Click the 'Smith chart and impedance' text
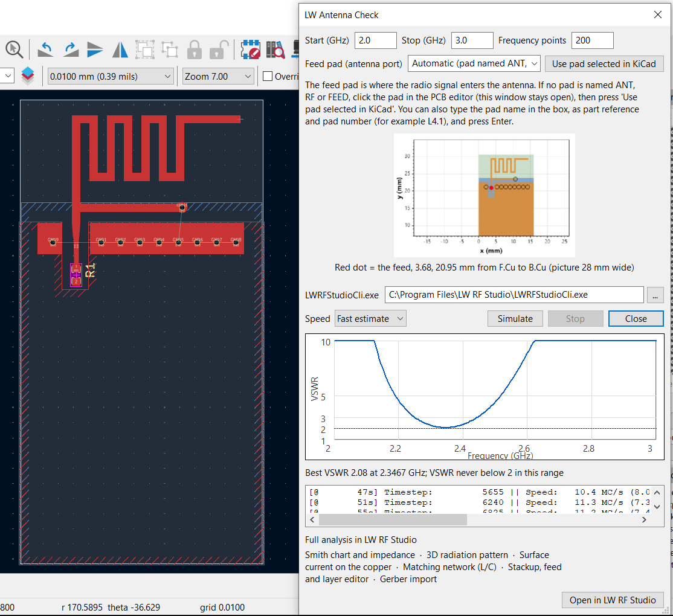This screenshot has width=673, height=616. [359, 554]
